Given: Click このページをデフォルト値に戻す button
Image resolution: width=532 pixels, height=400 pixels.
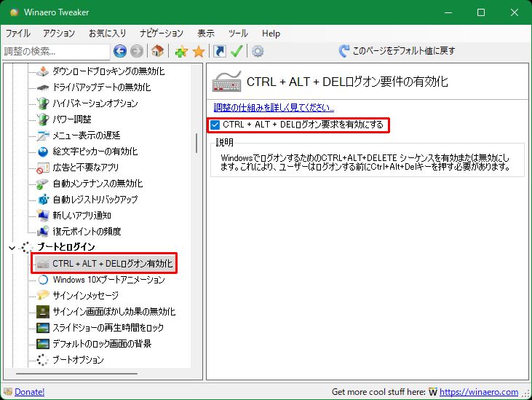Looking at the screenshot, I should (397, 51).
